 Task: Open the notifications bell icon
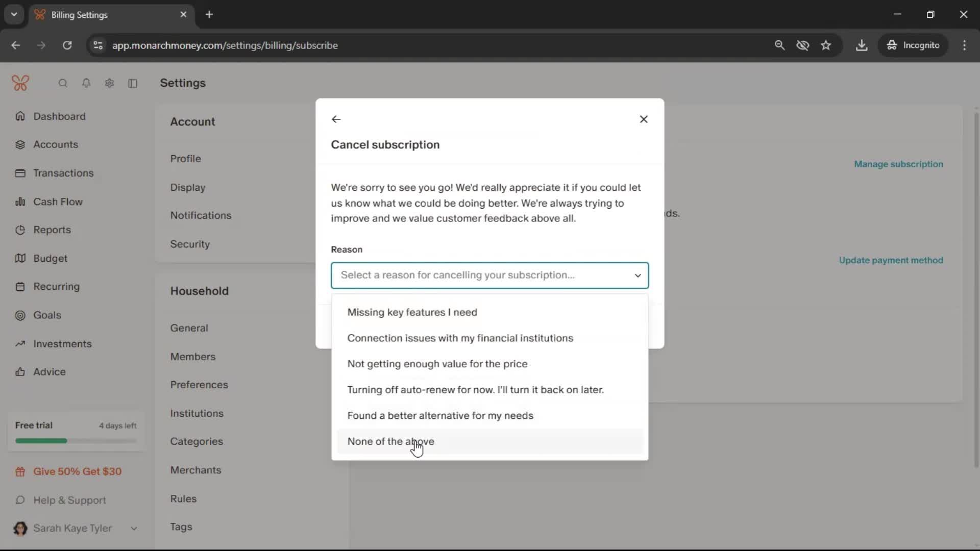pos(86,83)
